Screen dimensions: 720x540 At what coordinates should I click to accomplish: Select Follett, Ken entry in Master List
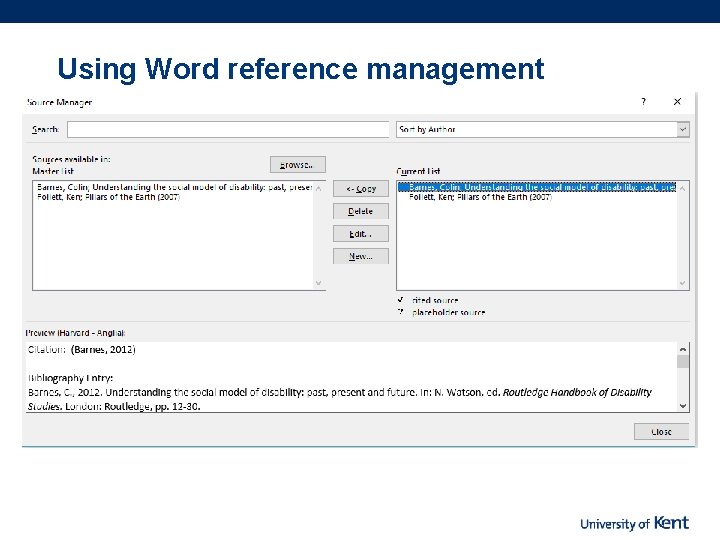pos(108,197)
